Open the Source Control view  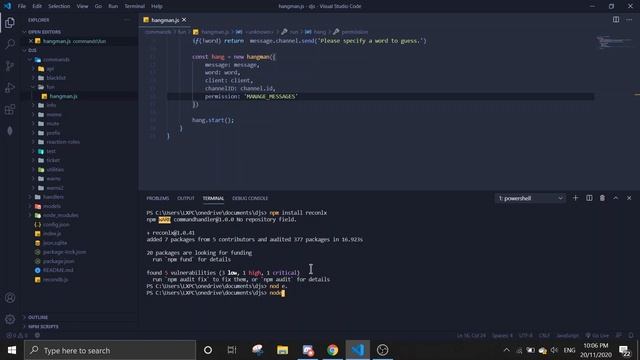pyautogui.click(x=10, y=66)
